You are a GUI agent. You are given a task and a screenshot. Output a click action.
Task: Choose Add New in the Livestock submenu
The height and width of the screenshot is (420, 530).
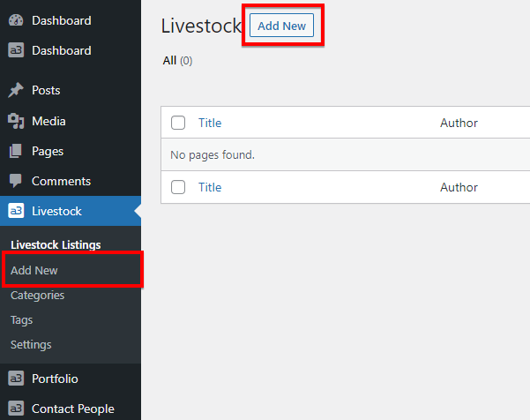click(x=34, y=270)
